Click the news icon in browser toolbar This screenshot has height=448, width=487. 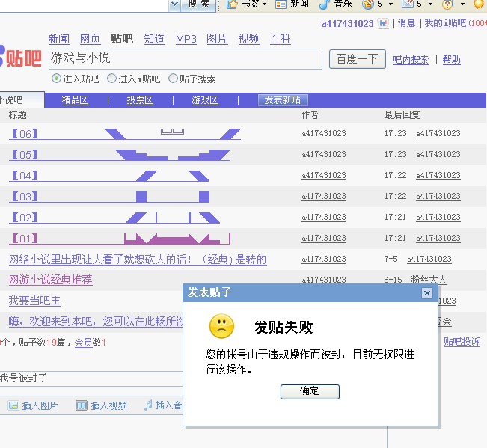pos(281,4)
